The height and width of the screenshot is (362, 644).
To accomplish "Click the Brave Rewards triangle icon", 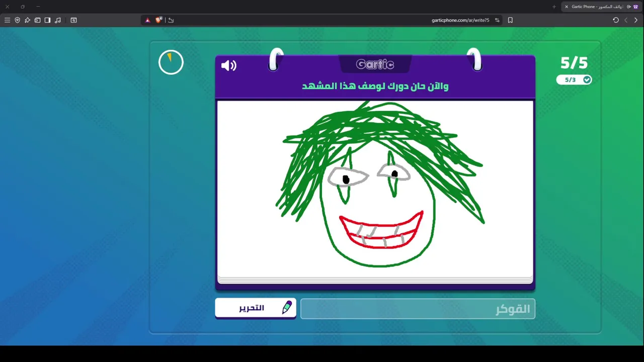I will tap(147, 20).
